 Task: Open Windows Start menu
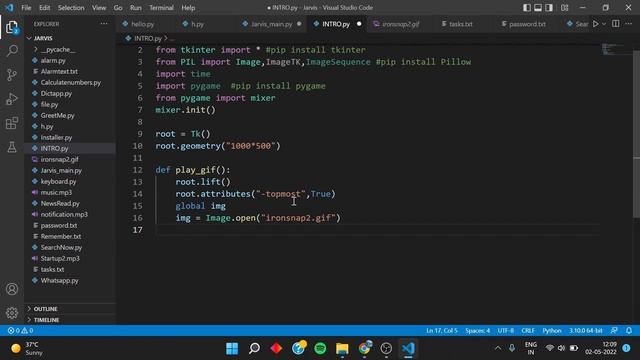pyautogui.click(x=232, y=349)
